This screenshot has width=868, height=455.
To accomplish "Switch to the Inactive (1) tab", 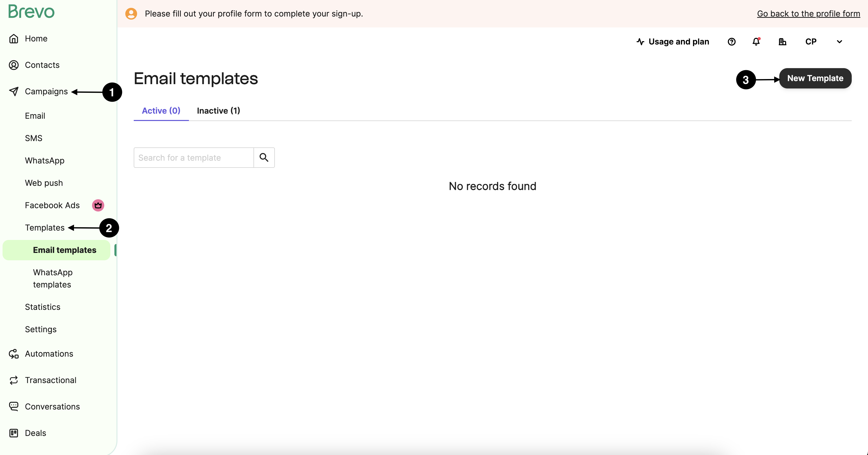I will [x=218, y=111].
